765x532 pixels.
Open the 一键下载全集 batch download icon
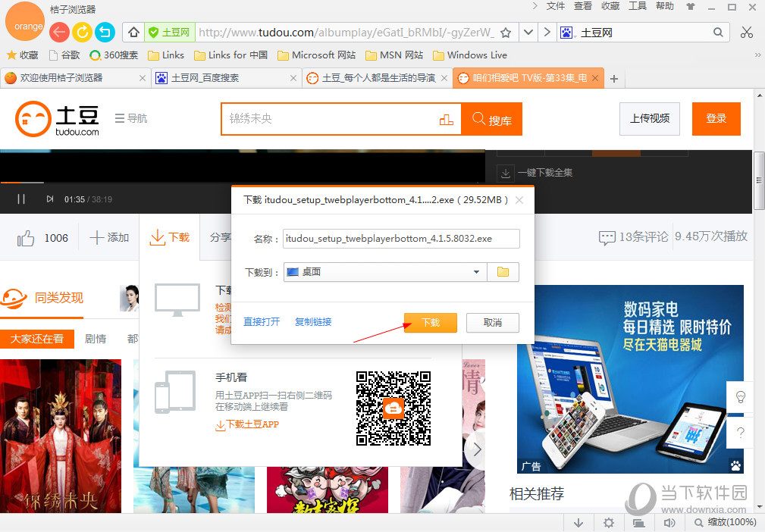coord(505,173)
